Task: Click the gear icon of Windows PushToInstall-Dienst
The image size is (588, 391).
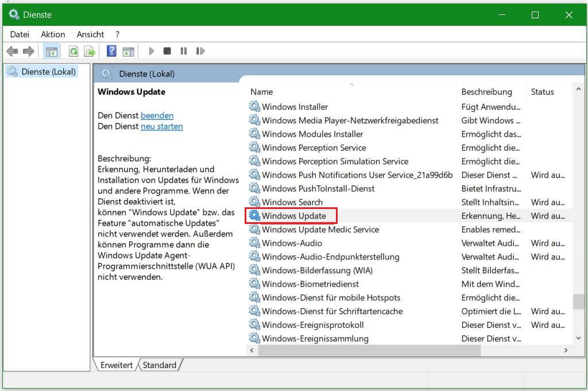Action: [x=254, y=188]
